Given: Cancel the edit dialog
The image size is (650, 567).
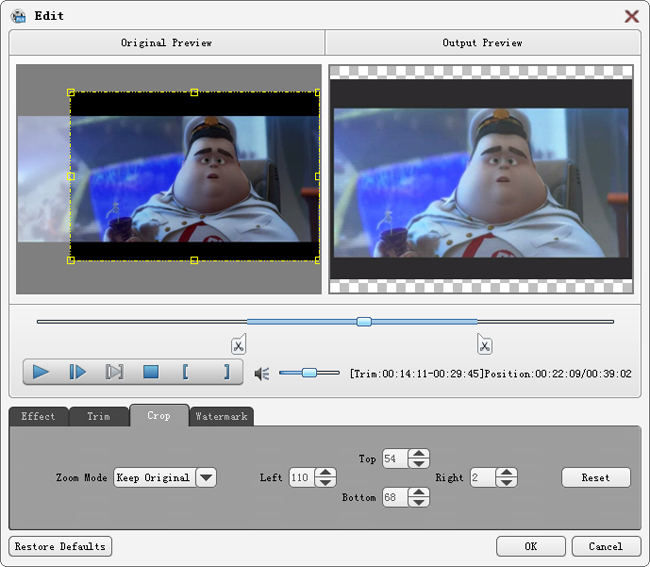Looking at the screenshot, I should 606,546.
